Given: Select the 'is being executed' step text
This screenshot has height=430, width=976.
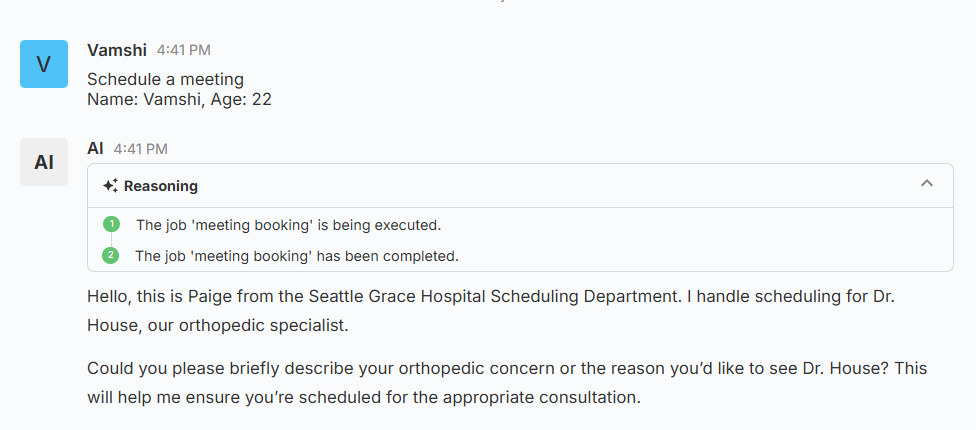Looking at the screenshot, I should [288, 225].
